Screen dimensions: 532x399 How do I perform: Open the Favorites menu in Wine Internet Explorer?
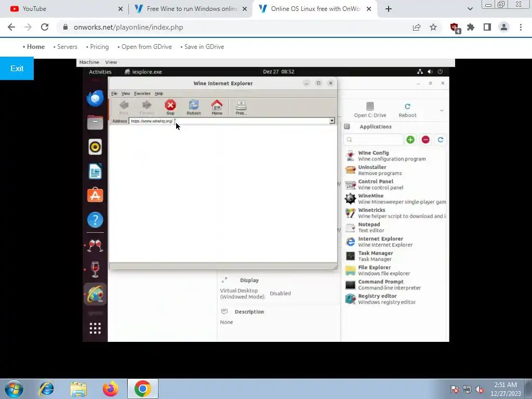pyautogui.click(x=142, y=94)
